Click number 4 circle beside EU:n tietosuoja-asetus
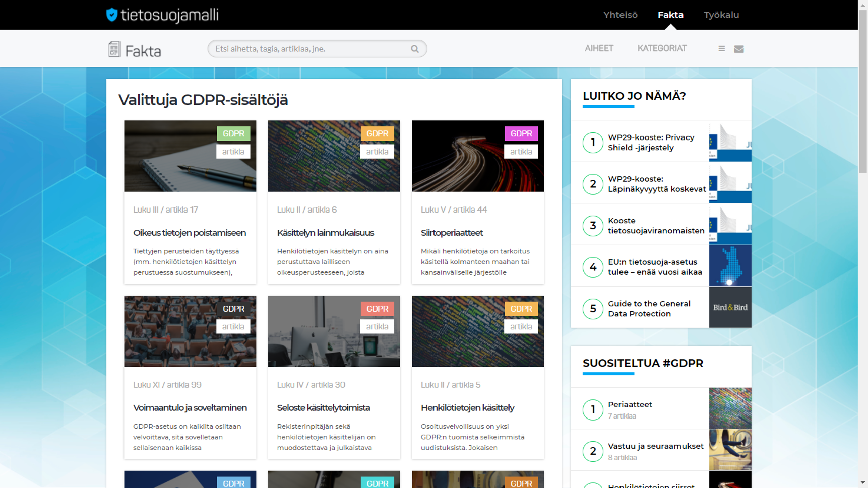The height and width of the screenshot is (488, 868). (593, 267)
